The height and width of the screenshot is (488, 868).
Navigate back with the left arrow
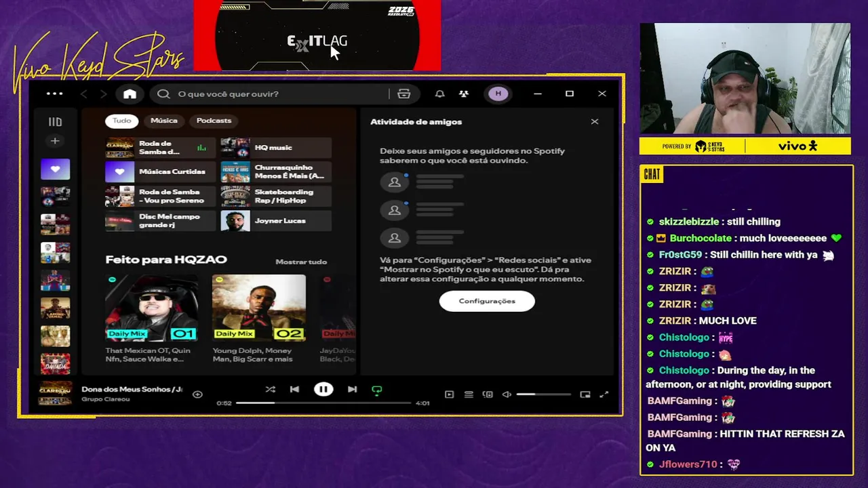click(x=84, y=94)
